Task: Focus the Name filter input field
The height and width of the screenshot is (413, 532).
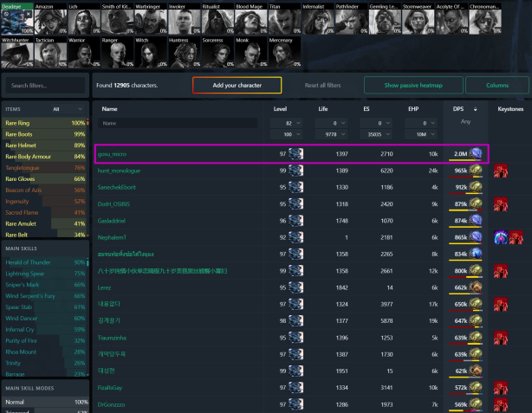Action: (x=178, y=123)
